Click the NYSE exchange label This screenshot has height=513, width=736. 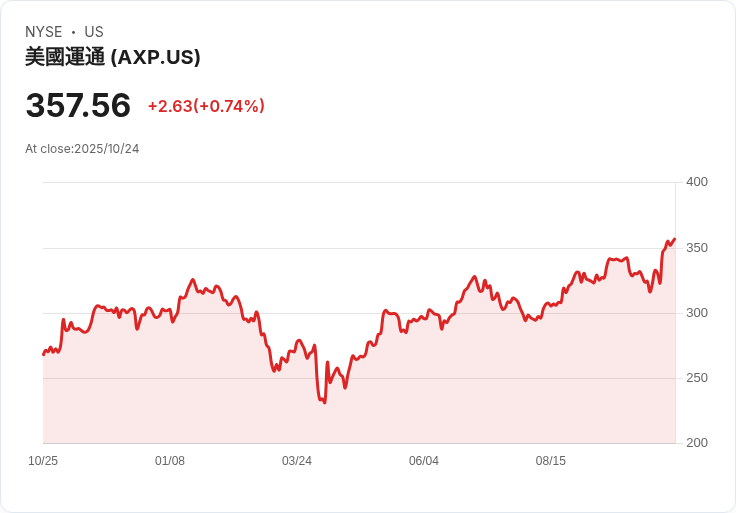click(x=43, y=32)
